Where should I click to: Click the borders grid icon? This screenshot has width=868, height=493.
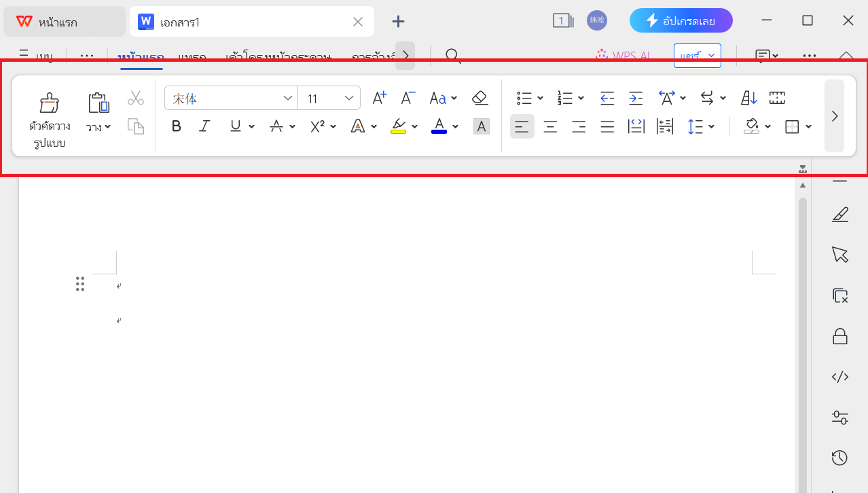[x=792, y=126]
